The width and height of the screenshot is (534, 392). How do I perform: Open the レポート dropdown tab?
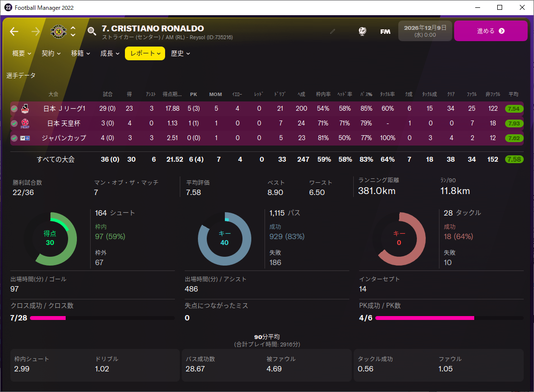point(145,53)
